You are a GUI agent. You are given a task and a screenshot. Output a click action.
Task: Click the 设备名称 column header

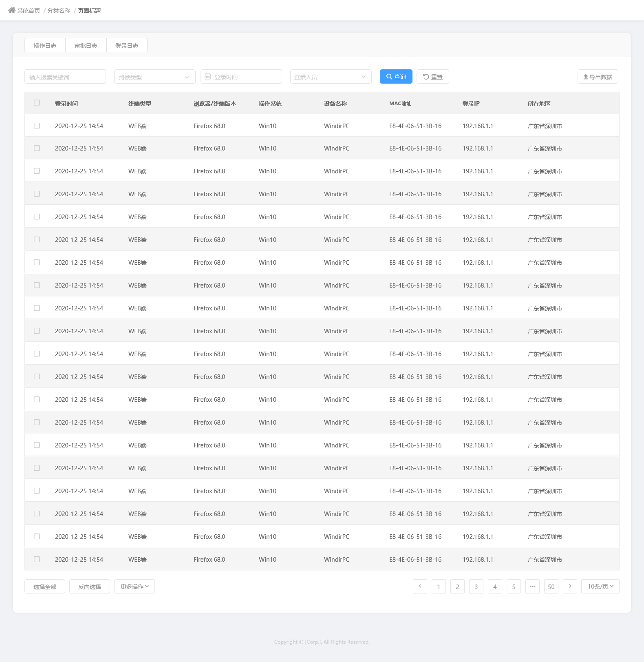point(335,104)
